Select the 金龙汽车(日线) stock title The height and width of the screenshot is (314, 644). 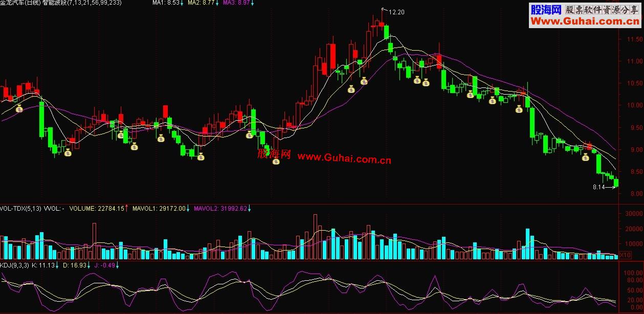21,3
